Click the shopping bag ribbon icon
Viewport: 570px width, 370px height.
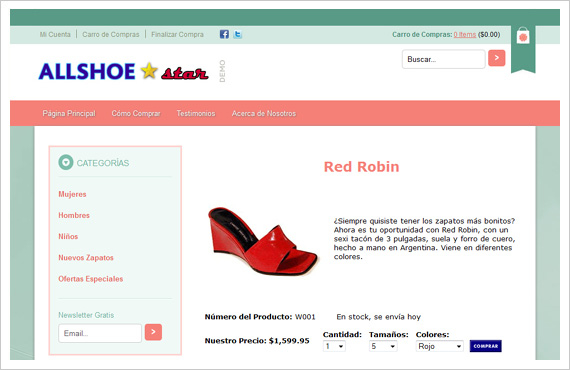[x=523, y=36]
